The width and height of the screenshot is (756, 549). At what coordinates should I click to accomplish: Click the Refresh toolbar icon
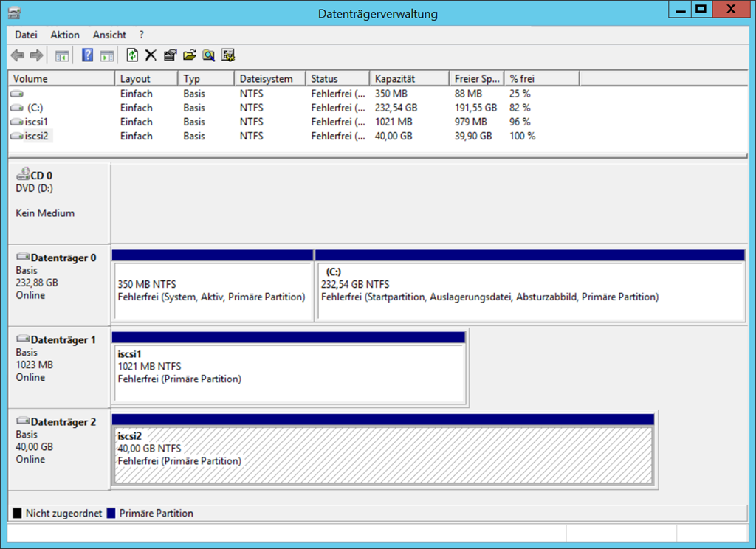coord(132,55)
